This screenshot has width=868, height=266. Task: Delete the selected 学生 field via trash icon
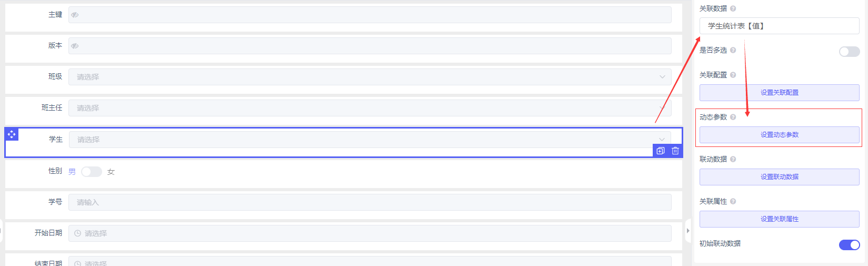pyautogui.click(x=675, y=151)
